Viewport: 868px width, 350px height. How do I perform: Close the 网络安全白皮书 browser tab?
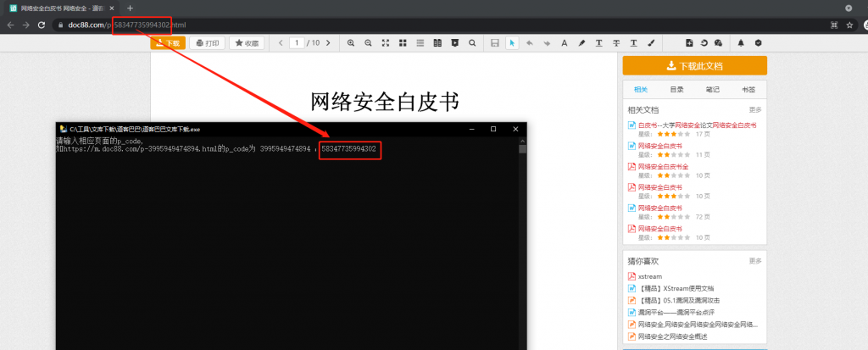coord(113,8)
